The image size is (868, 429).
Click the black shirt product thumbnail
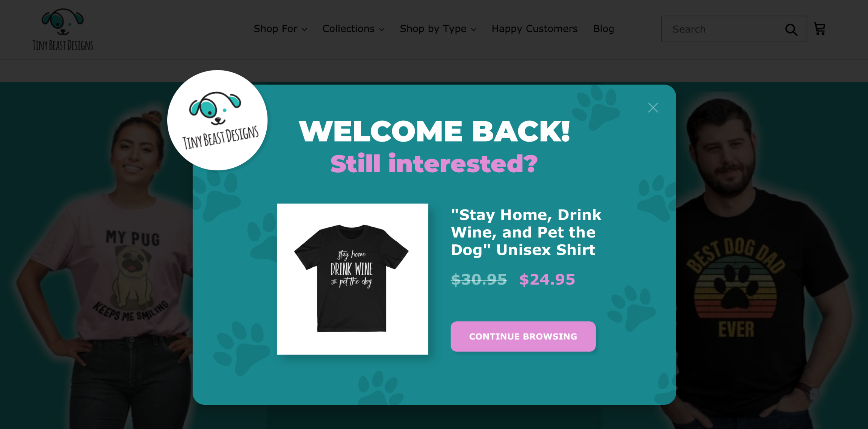(353, 279)
